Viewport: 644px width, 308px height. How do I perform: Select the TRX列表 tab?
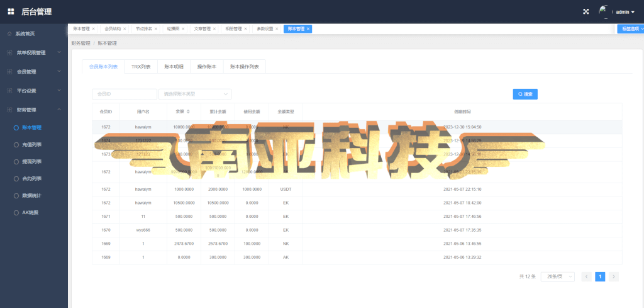coord(141,67)
